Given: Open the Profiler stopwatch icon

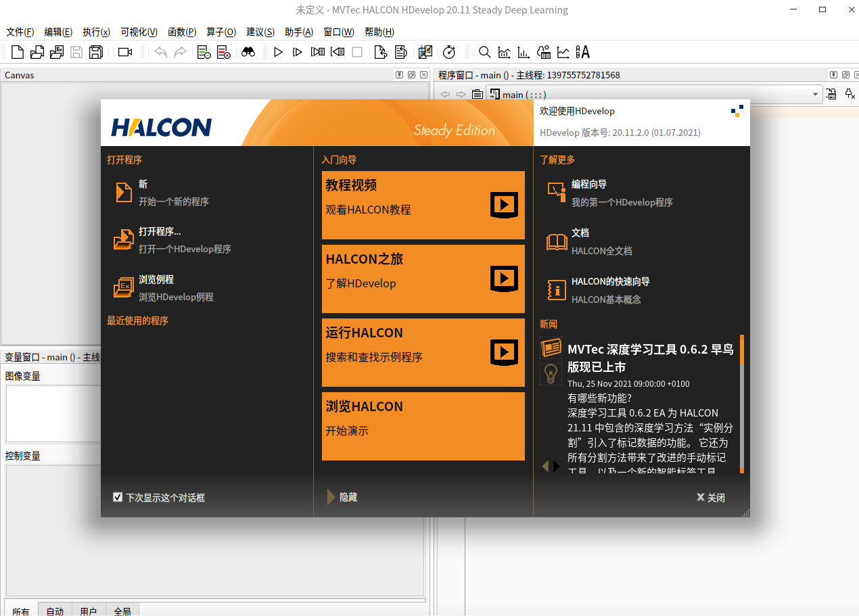Looking at the screenshot, I should click(x=449, y=52).
